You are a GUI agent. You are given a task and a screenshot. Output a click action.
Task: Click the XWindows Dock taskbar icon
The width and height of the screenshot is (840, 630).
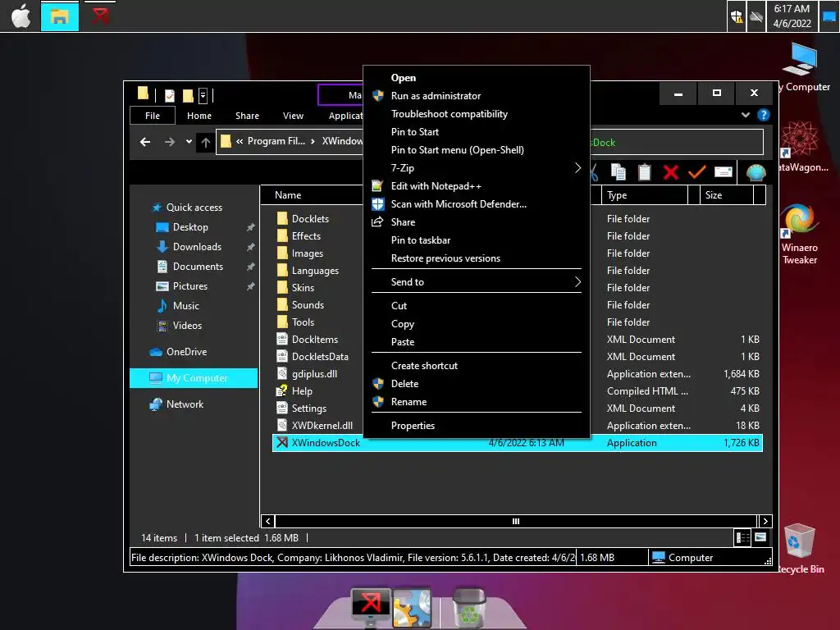[x=100, y=16]
